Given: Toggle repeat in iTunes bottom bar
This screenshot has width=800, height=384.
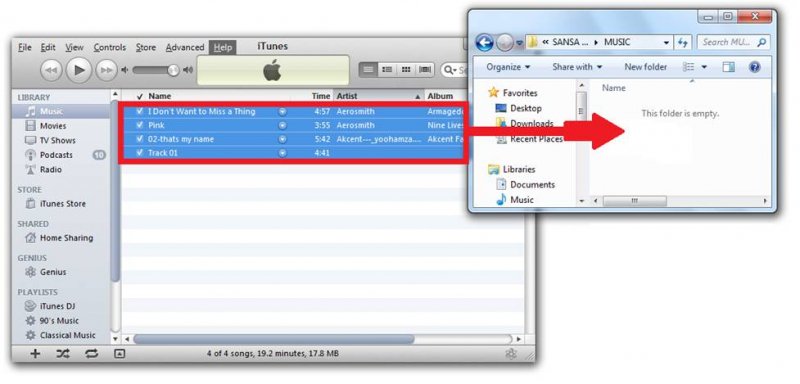Looking at the screenshot, I should click(x=91, y=353).
